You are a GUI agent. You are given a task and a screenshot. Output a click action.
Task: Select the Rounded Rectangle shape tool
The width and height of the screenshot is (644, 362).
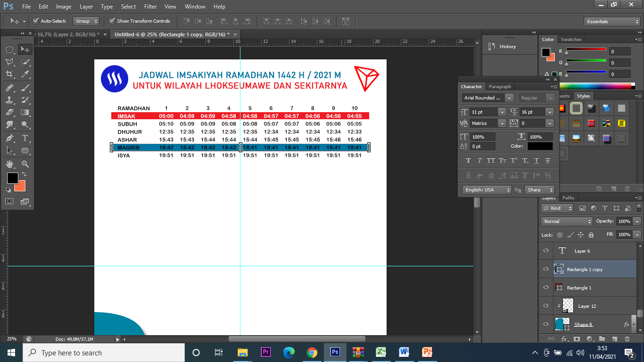[x=25, y=150]
